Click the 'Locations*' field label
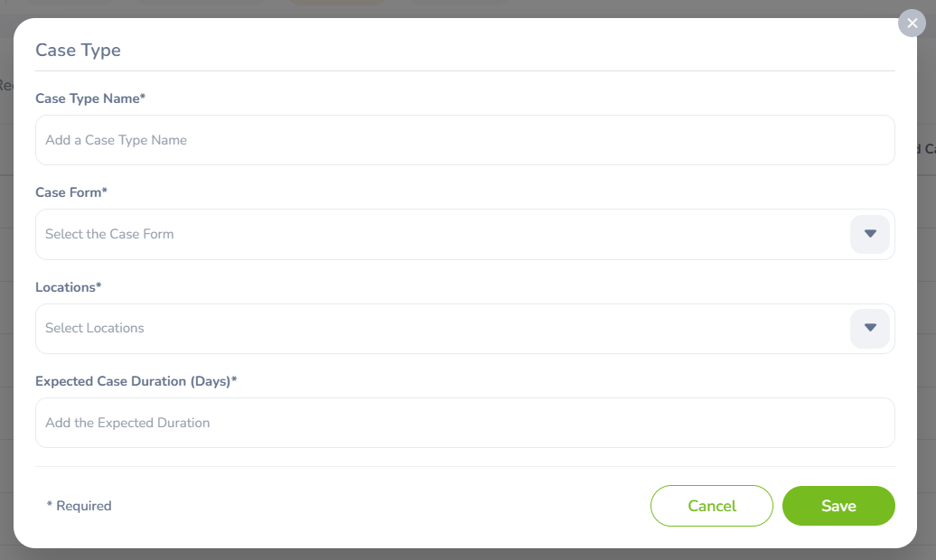 click(69, 287)
